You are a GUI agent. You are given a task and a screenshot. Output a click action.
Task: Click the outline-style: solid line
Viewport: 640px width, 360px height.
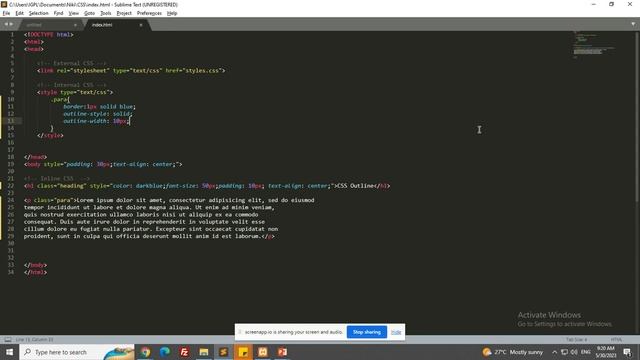click(98, 114)
